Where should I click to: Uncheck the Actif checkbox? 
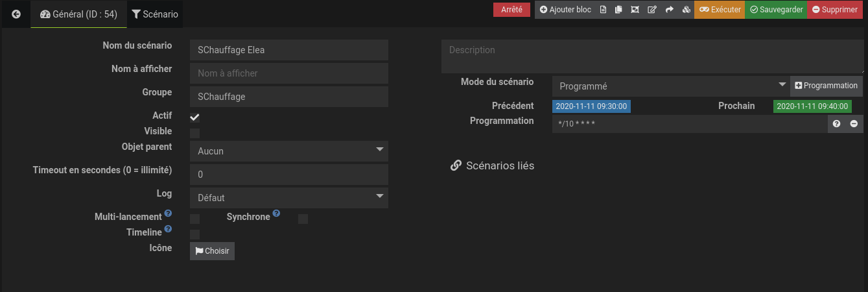click(x=194, y=117)
